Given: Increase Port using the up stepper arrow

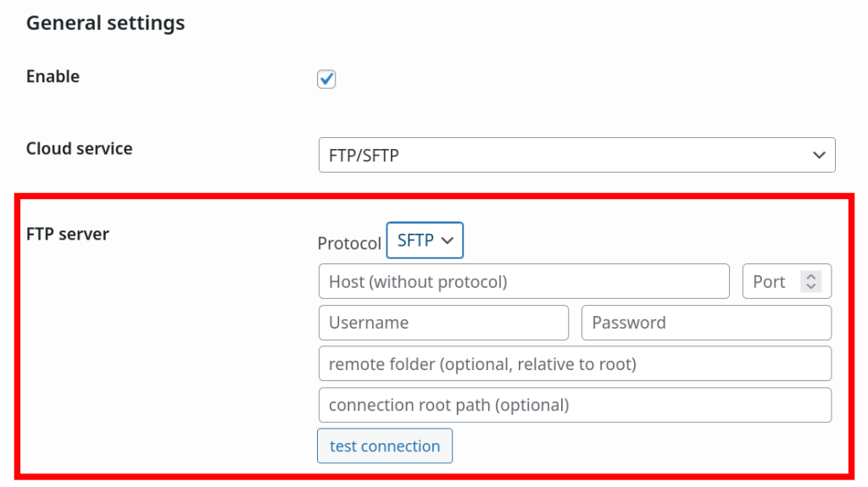Looking at the screenshot, I should pyautogui.click(x=811, y=277).
